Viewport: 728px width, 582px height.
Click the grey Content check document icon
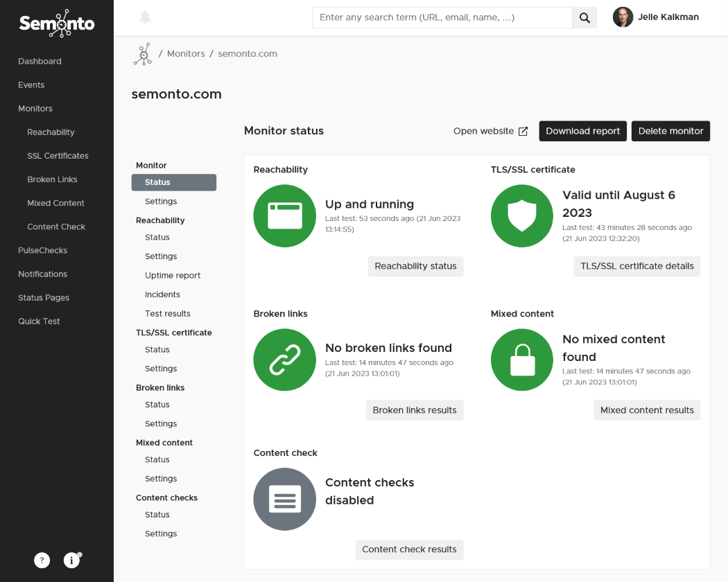[x=284, y=499]
